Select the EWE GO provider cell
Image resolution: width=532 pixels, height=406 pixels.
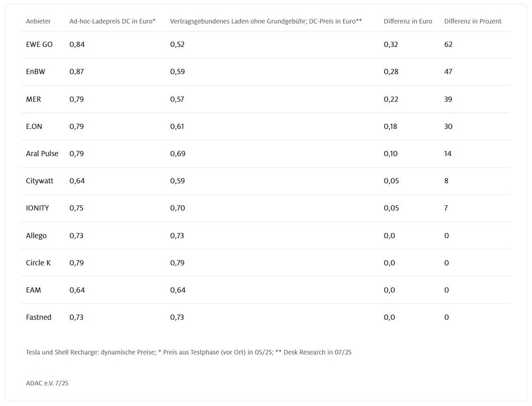point(39,45)
